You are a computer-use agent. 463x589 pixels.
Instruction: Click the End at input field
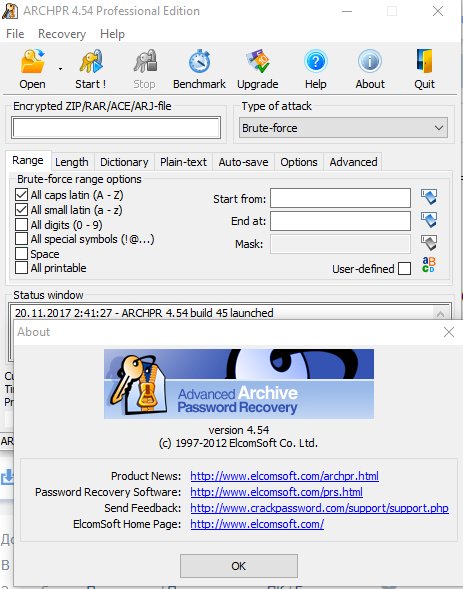tap(340, 221)
